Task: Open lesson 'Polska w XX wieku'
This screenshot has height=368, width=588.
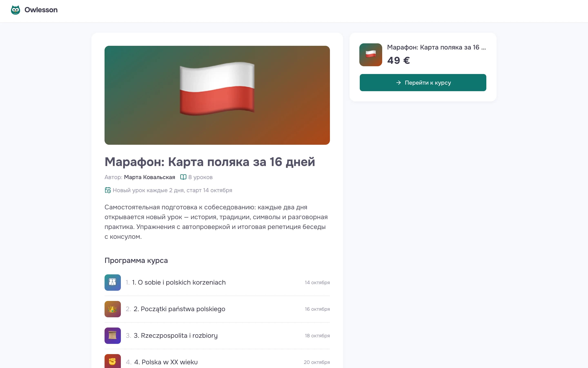Action: [166, 362]
